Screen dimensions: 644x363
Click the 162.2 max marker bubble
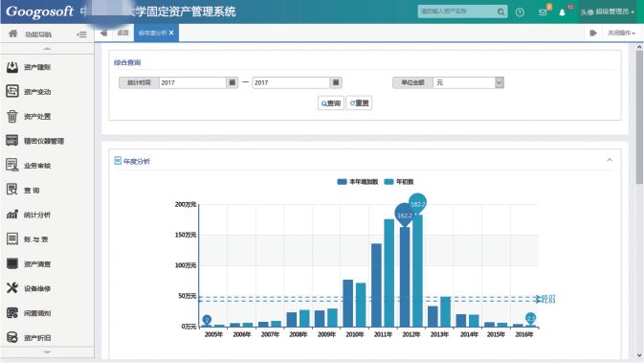coord(405,215)
